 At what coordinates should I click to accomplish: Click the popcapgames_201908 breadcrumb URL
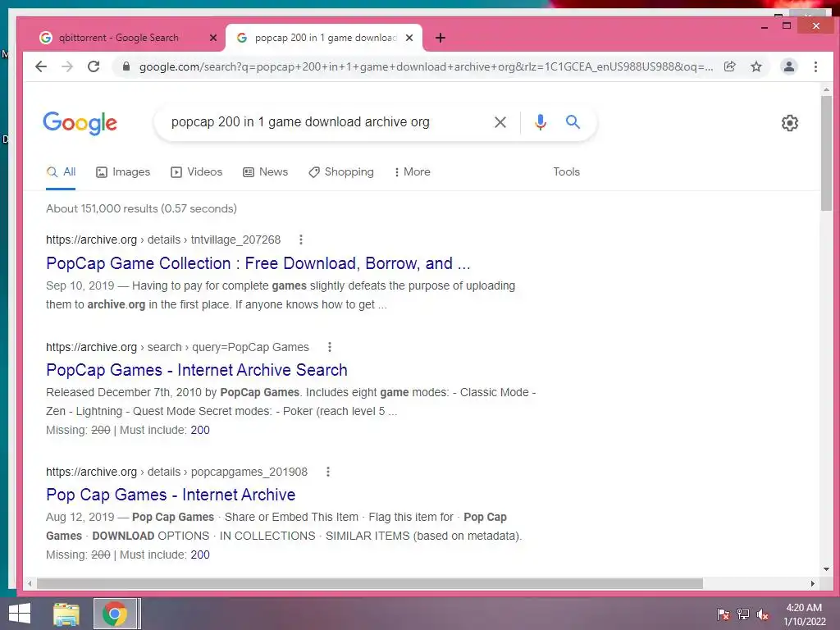pos(177,472)
